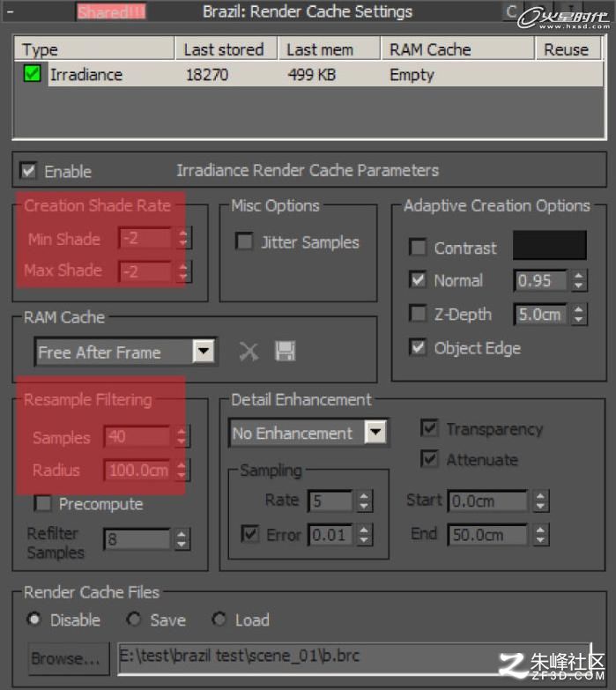Image resolution: width=616 pixels, height=690 pixels.
Task: Click the Start 0.0cm field
Action: point(487,501)
